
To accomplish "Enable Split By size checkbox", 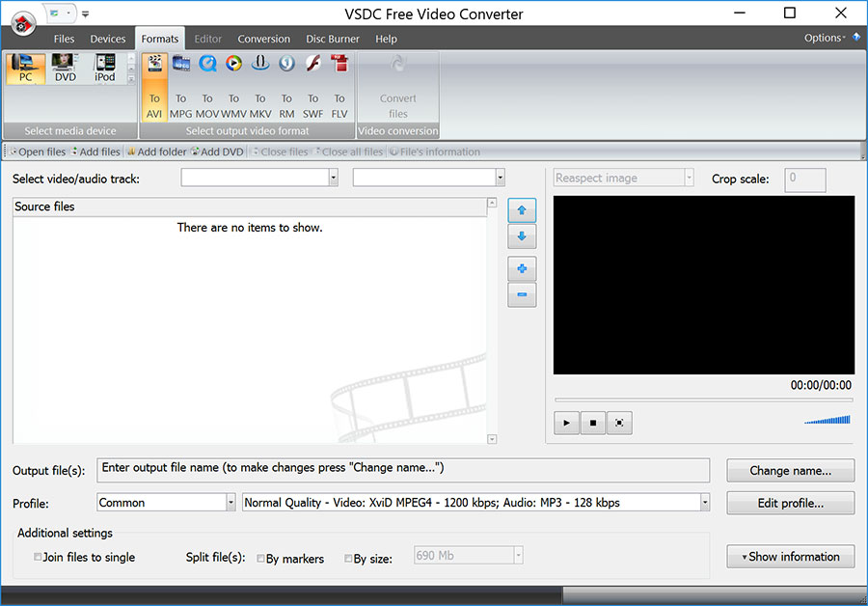I will tap(348, 559).
